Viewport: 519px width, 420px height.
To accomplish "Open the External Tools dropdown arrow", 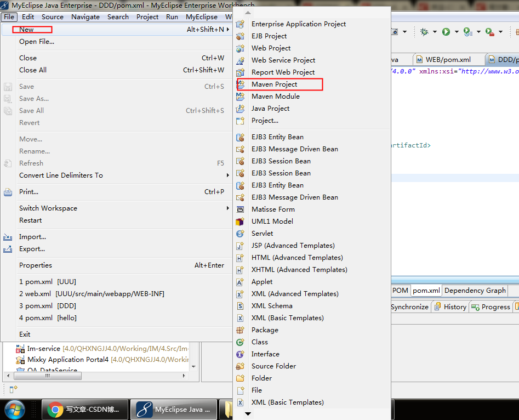I will click(x=500, y=32).
